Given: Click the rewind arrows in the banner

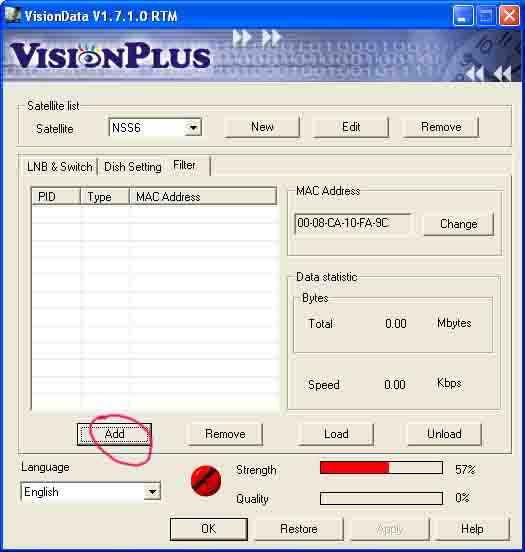Looking at the screenshot, I should (488, 74).
